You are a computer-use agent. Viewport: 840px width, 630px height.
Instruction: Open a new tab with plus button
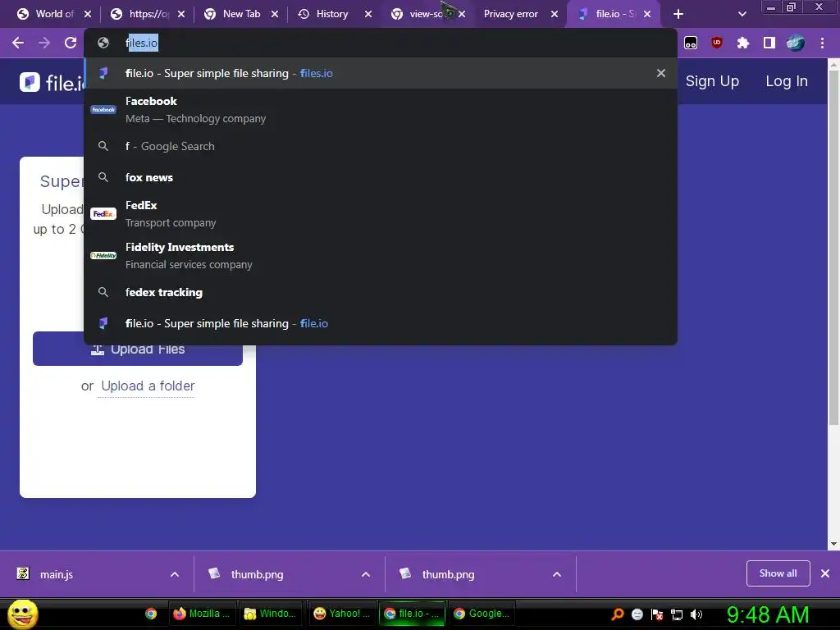coord(678,14)
